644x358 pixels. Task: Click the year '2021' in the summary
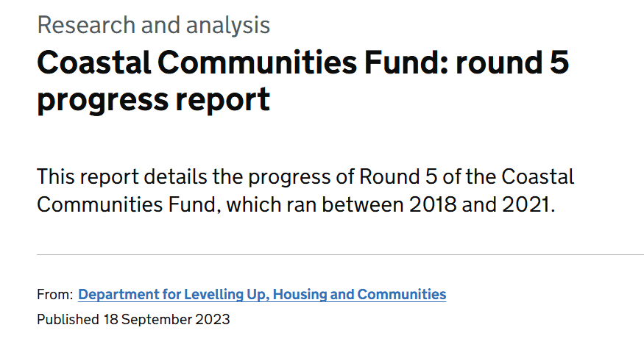pyautogui.click(x=526, y=204)
